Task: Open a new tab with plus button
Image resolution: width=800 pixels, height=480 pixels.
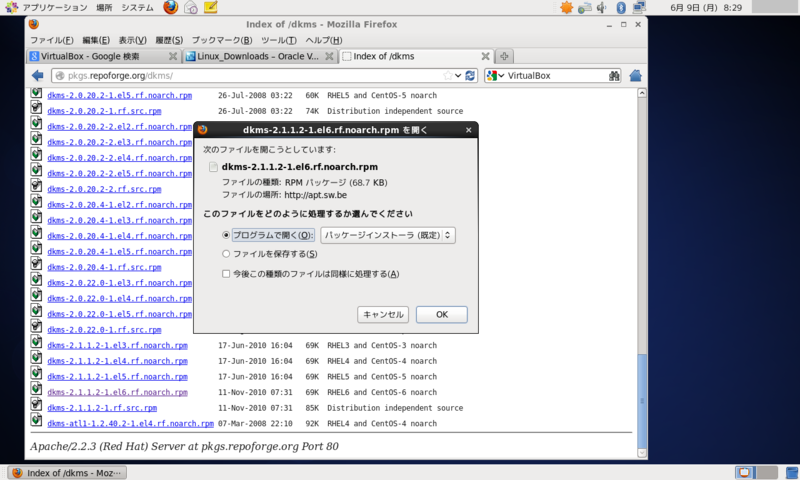Action: tap(504, 56)
